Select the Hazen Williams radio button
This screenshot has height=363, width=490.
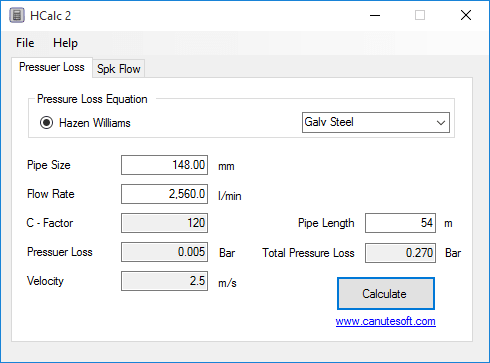46,123
